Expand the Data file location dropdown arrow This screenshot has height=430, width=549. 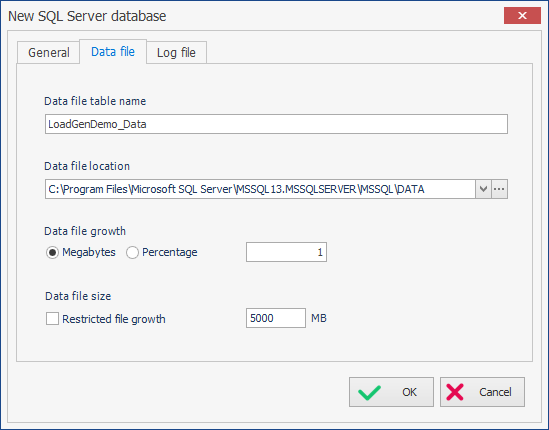tap(484, 189)
